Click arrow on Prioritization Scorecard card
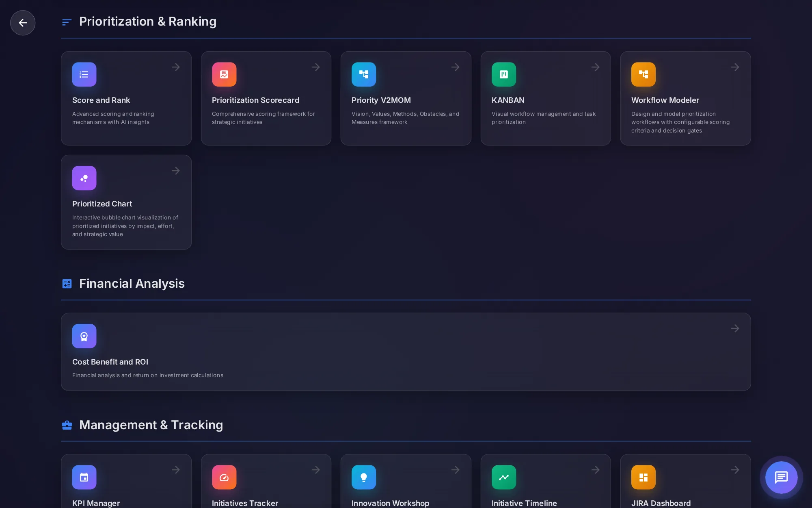This screenshot has width=812, height=508. (x=316, y=67)
